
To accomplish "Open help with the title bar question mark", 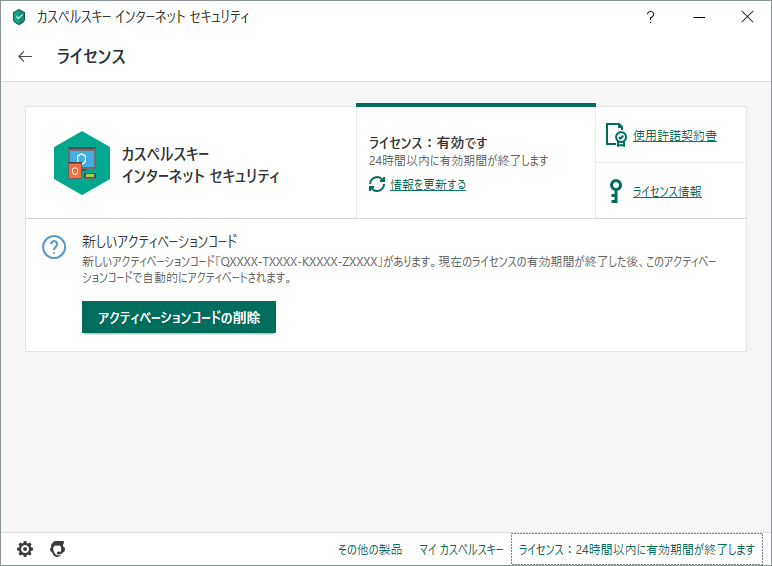I will pyautogui.click(x=650, y=17).
